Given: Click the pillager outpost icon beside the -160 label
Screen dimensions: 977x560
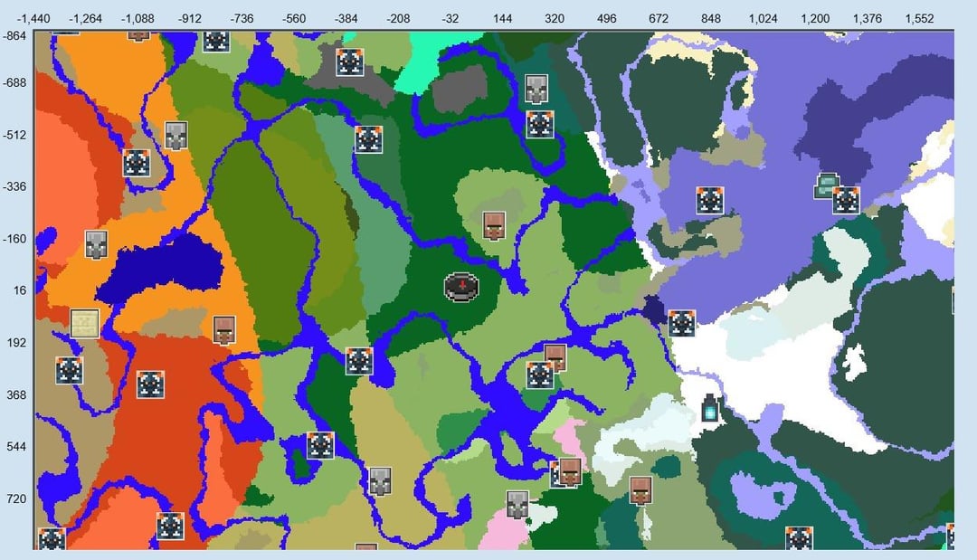Looking at the screenshot, I should coord(98,244).
